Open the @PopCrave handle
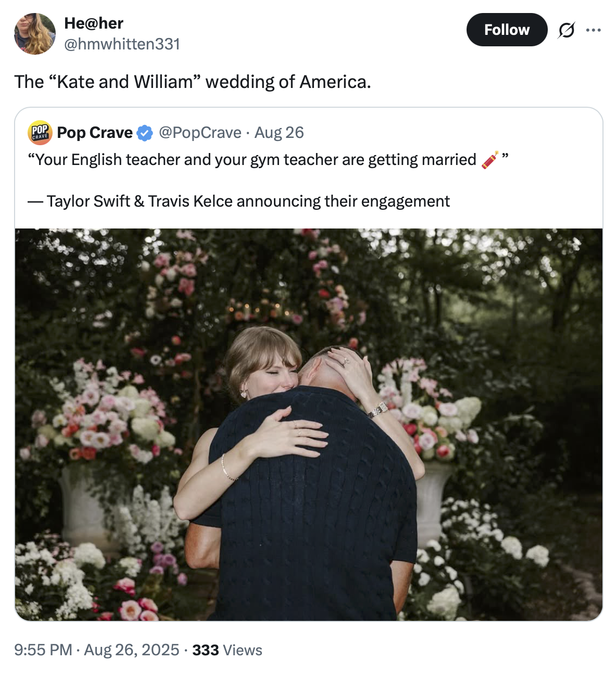 click(x=200, y=133)
